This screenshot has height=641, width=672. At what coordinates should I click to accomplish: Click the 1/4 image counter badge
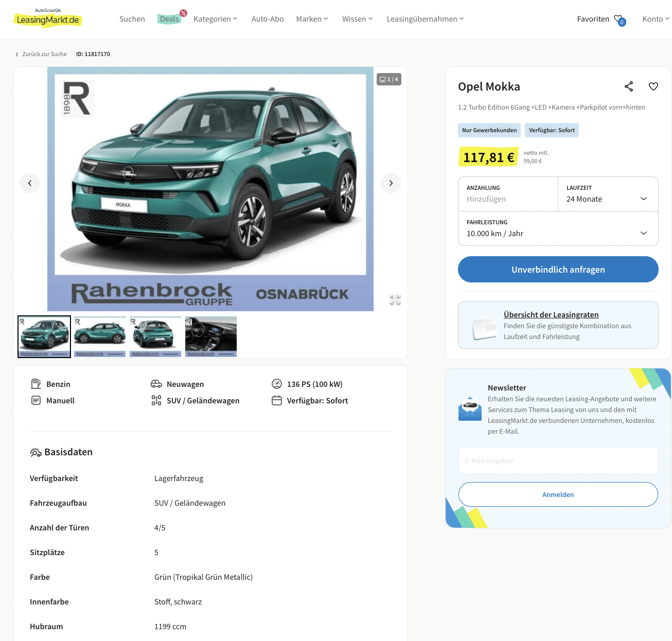389,79
